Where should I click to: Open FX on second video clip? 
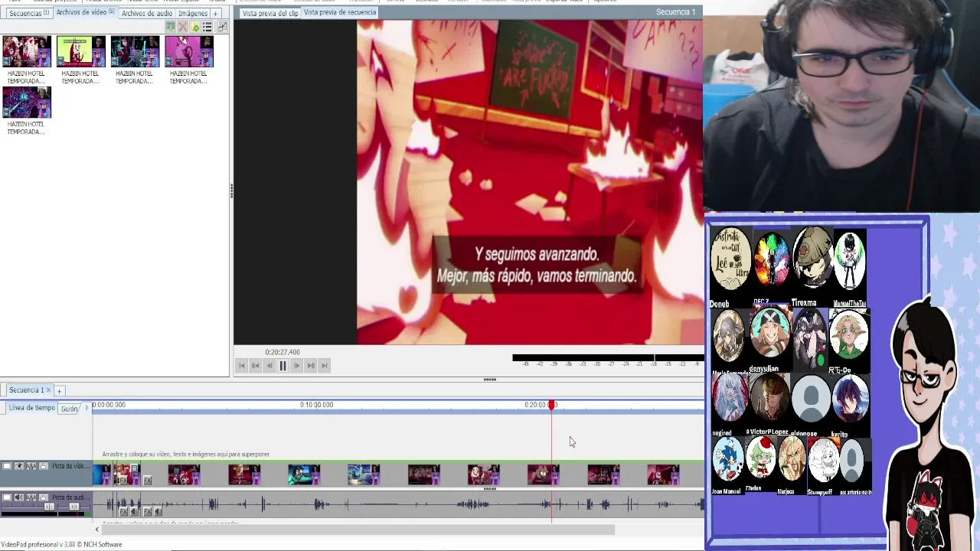[123, 481]
